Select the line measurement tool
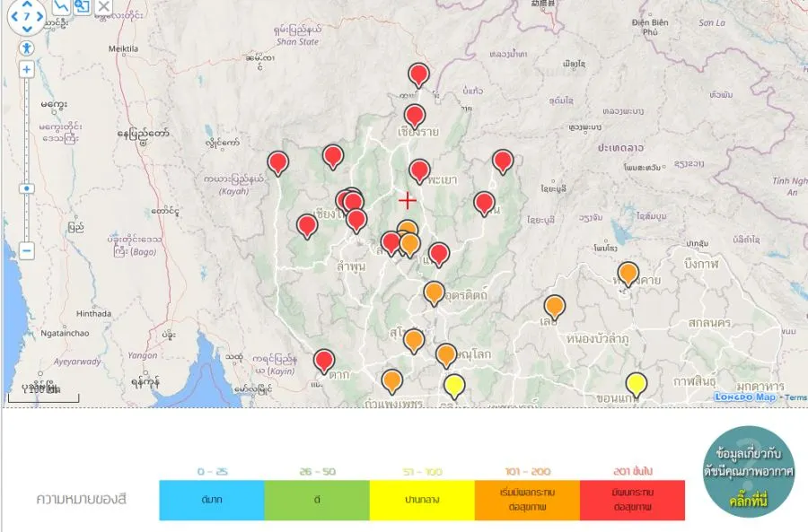This screenshot has height=532, width=808. click(61, 6)
